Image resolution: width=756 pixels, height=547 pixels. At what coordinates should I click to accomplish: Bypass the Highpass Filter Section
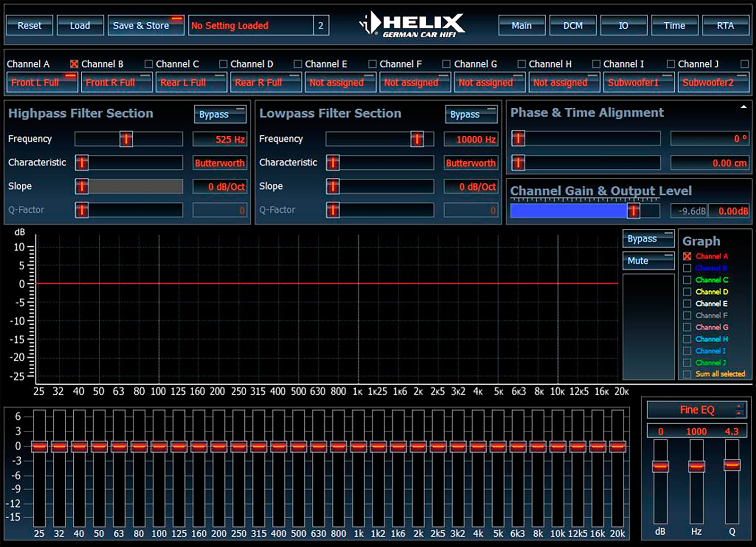tap(220, 114)
